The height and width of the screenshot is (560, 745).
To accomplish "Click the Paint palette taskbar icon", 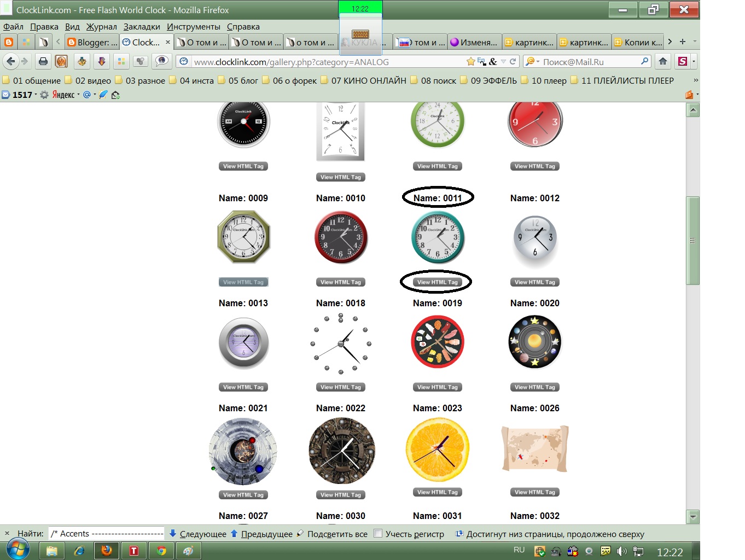I will tap(188, 550).
